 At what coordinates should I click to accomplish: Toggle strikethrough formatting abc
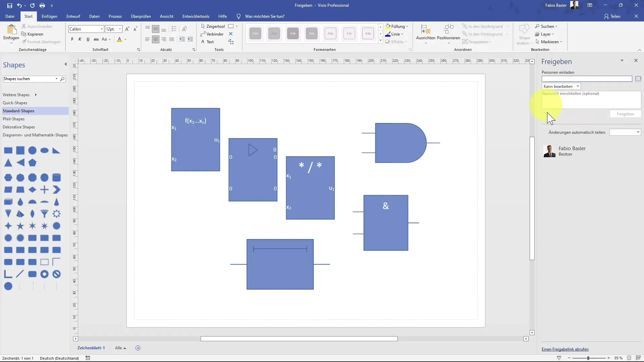96,39
